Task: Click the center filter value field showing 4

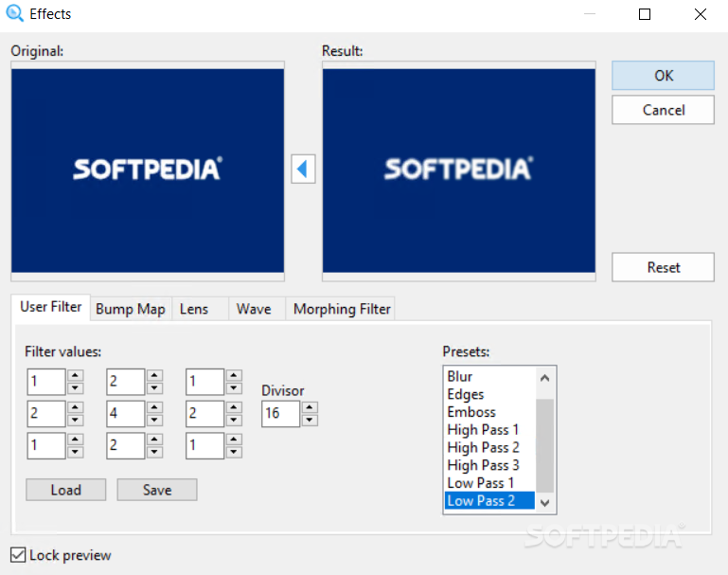Action: (125, 413)
